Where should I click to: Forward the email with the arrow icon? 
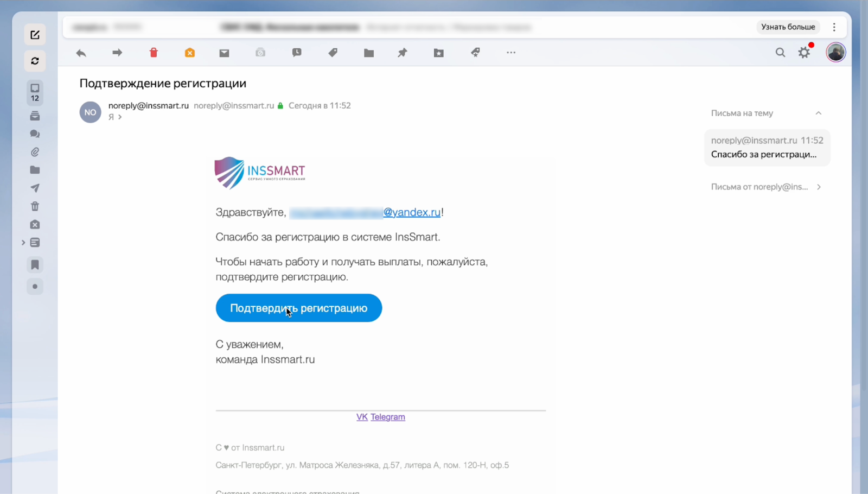pos(117,53)
